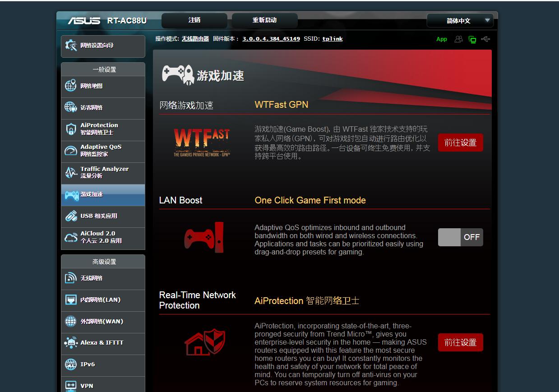This screenshot has width=559, height=392.
Task: Click the 高级设置 section header
Action: point(104,262)
